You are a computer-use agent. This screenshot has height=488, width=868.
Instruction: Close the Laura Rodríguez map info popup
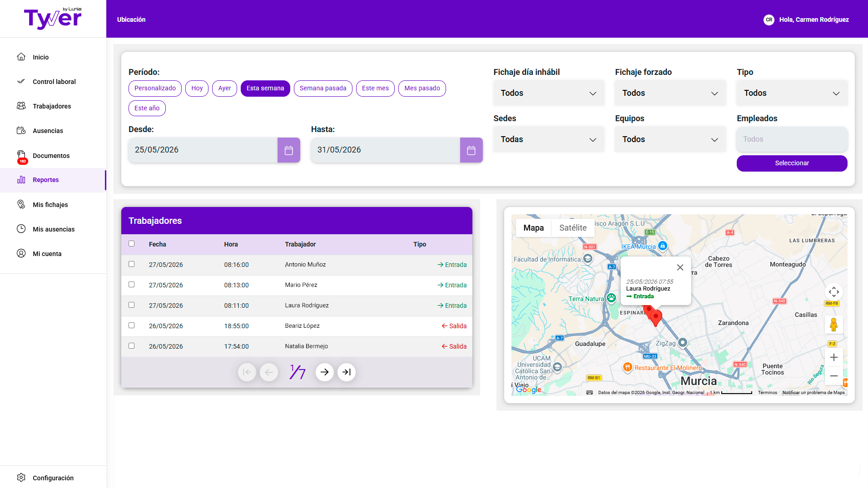pos(680,267)
